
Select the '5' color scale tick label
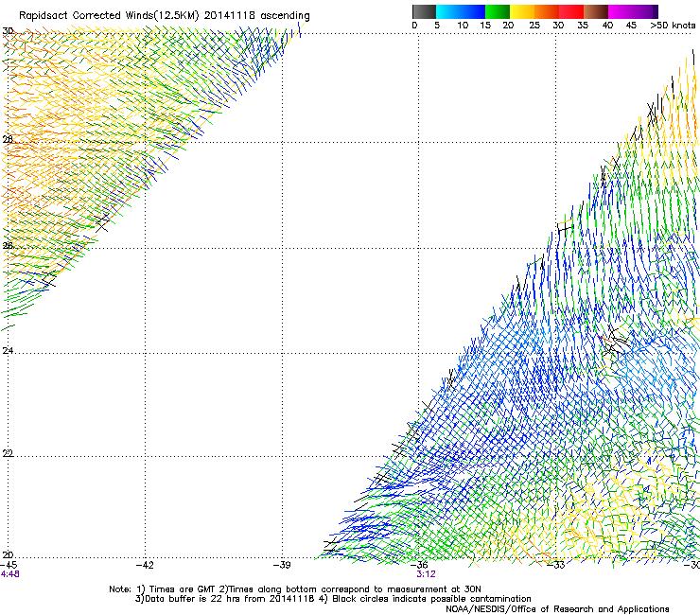[x=437, y=26]
